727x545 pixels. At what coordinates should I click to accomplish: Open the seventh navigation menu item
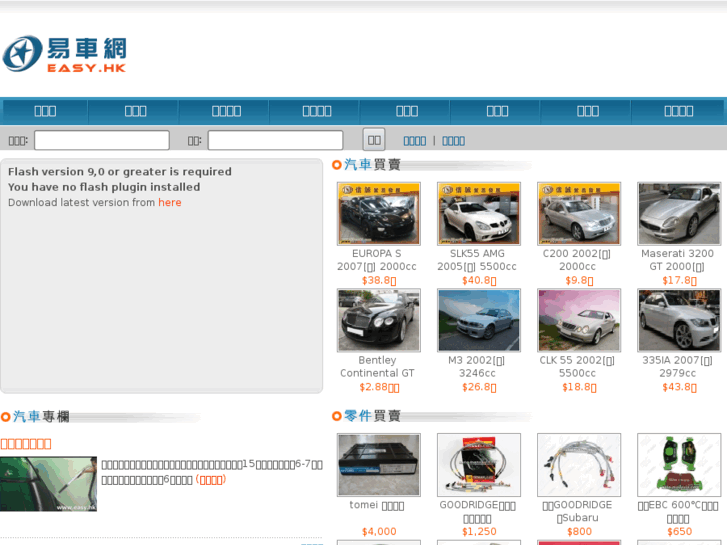[588, 111]
